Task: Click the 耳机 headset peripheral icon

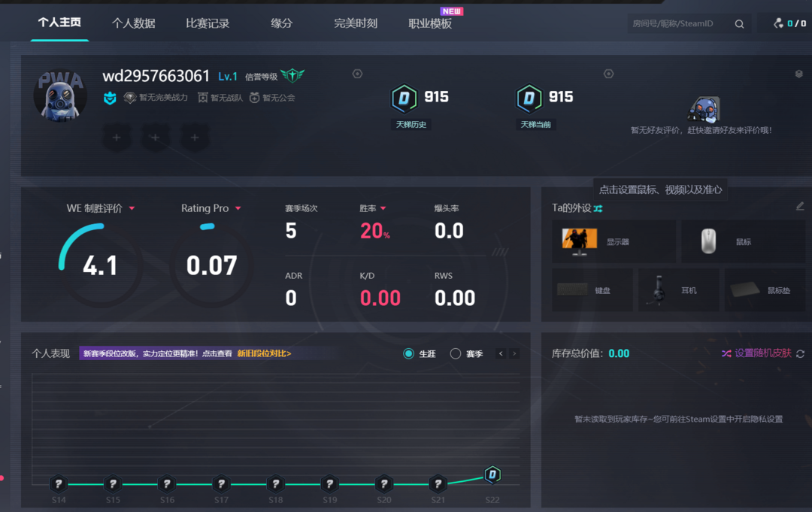Action: (659, 289)
